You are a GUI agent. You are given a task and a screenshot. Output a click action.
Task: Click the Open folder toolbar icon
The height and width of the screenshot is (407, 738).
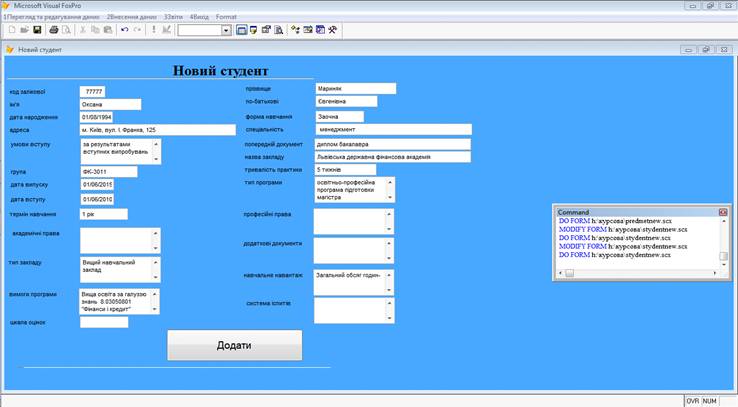(x=24, y=31)
